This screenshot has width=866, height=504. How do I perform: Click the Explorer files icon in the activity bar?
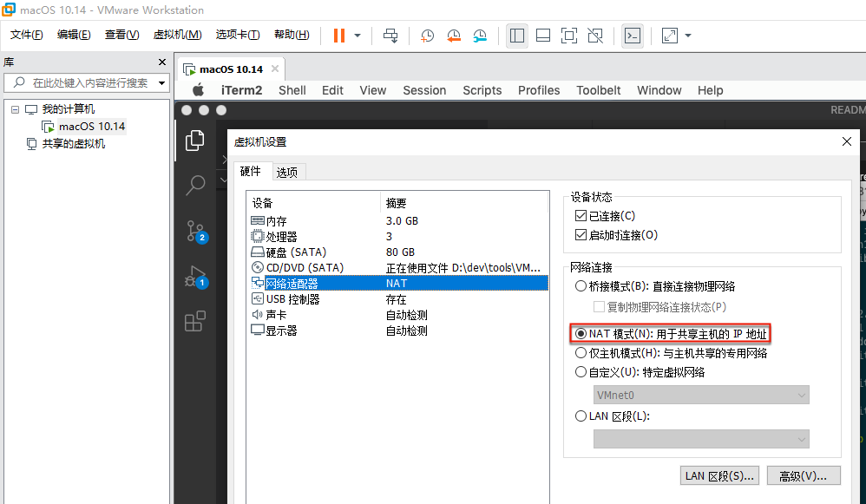pyautogui.click(x=195, y=141)
